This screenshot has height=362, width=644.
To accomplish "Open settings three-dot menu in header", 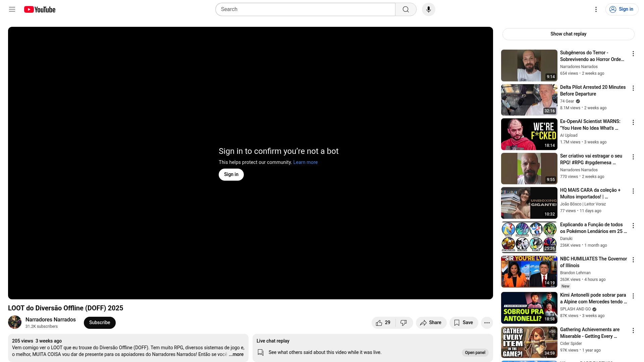I will click(x=596, y=9).
